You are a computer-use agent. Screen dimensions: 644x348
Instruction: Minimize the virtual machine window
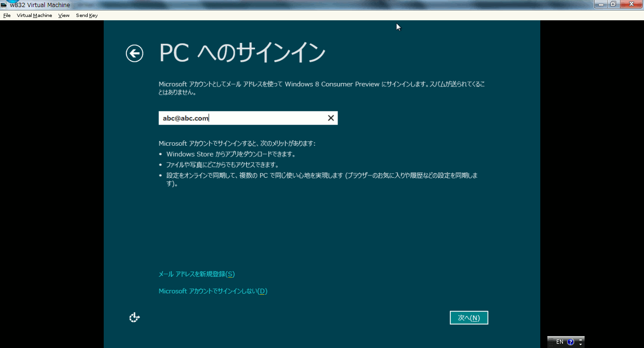(601, 4)
